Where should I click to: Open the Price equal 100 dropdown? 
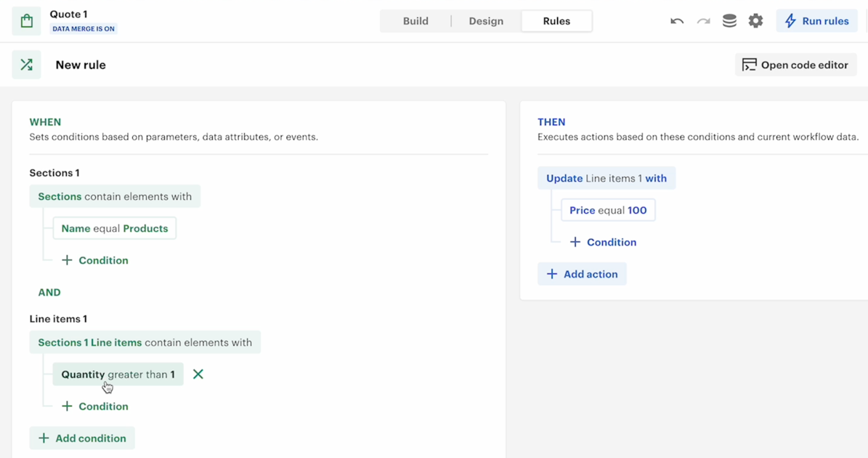click(x=608, y=209)
